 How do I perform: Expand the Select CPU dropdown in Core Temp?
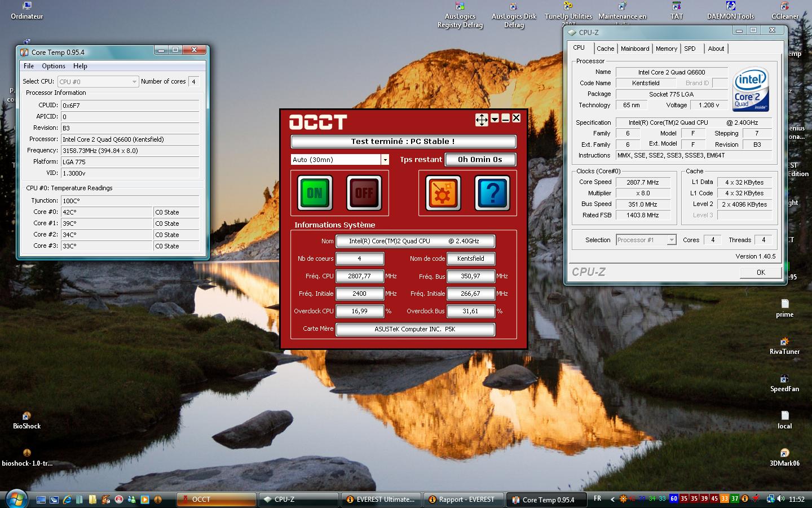[x=98, y=82]
